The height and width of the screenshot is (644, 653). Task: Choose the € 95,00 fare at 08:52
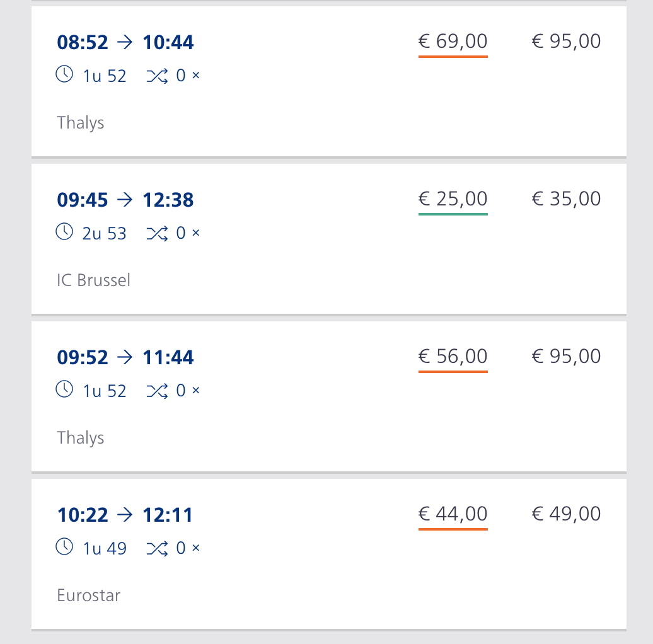pos(566,42)
